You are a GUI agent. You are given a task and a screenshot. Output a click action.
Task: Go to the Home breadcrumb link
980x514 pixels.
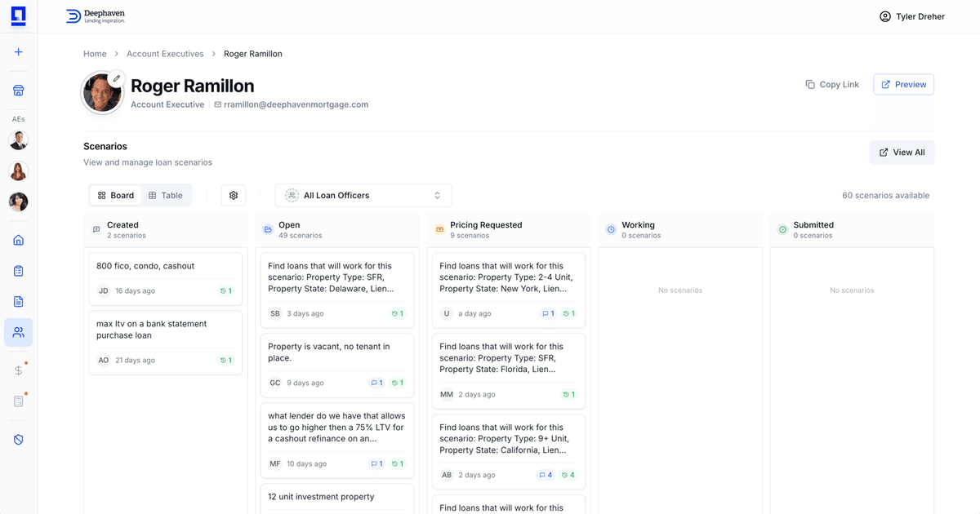tap(95, 54)
